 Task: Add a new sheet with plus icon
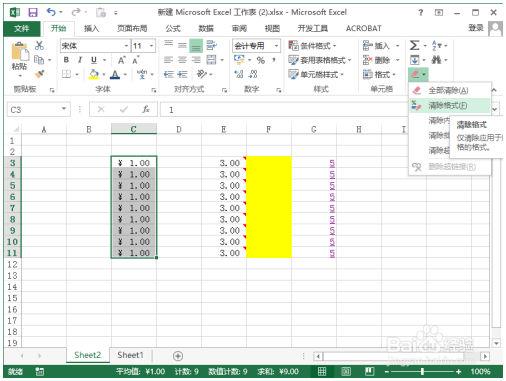tap(178, 356)
